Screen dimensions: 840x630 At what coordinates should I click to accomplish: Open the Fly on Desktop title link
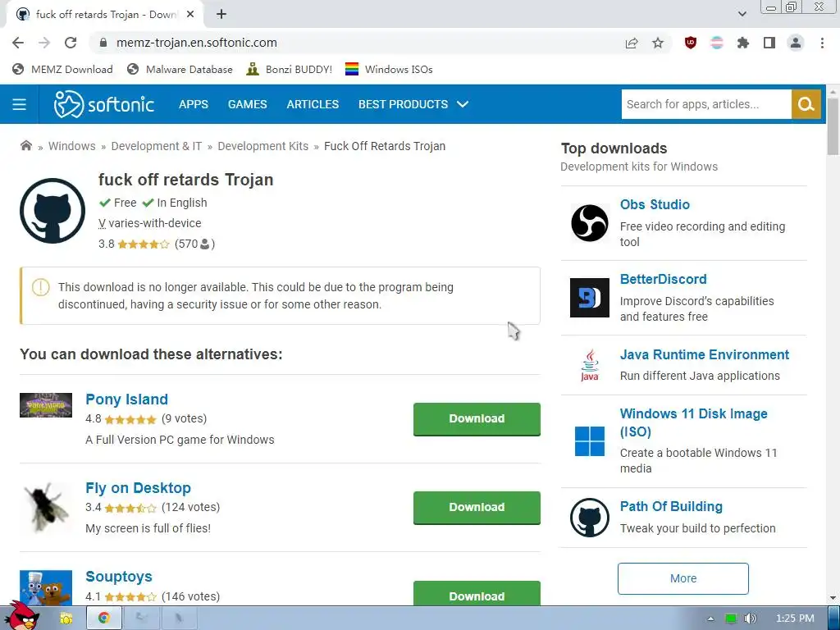[x=138, y=488]
